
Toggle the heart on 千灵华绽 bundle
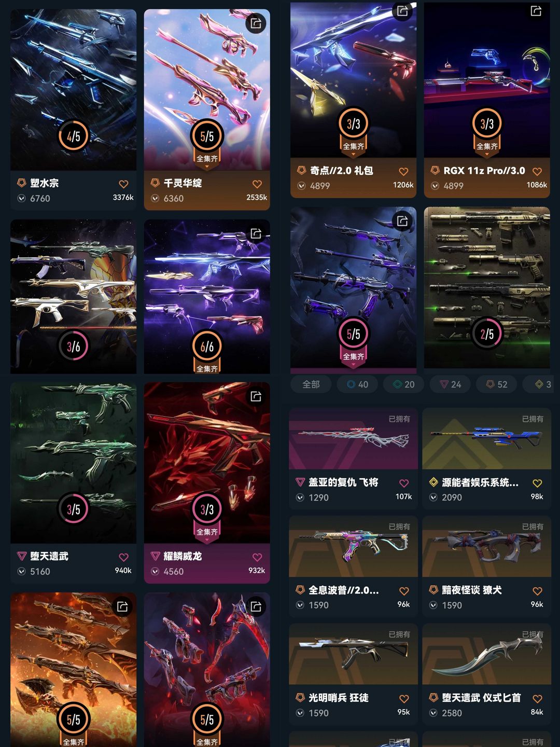[257, 184]
